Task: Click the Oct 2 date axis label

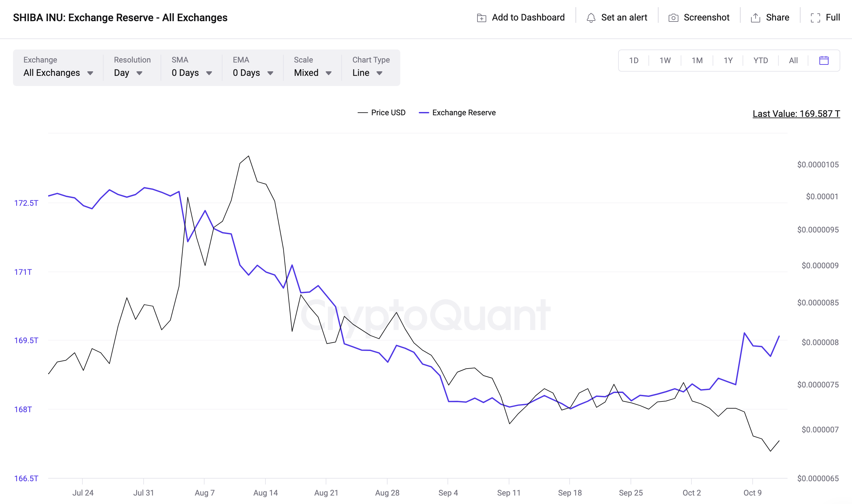Action: click(x=692, y=493)
